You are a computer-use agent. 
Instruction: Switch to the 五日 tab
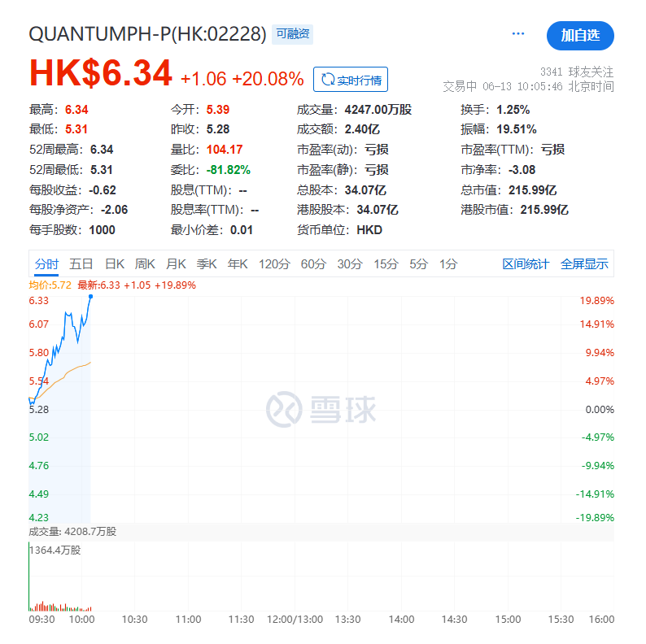[81, 264]
